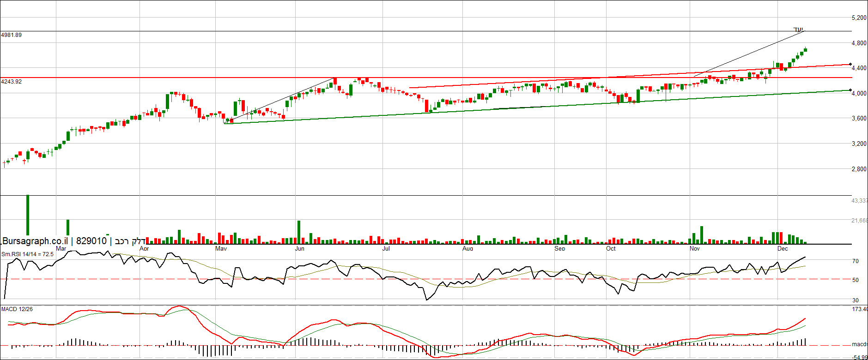Jump to the Jun marker on the time axis

[300, 249]
